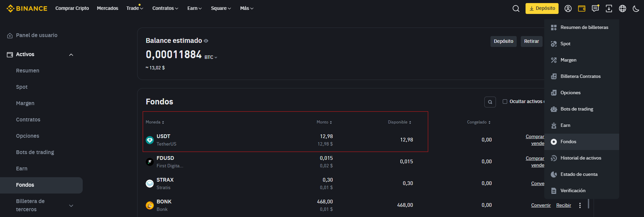This screenshot has height=217, width=644.
Task: Click the Activos wallet icon in sidebar
Action: pos(10,54)
